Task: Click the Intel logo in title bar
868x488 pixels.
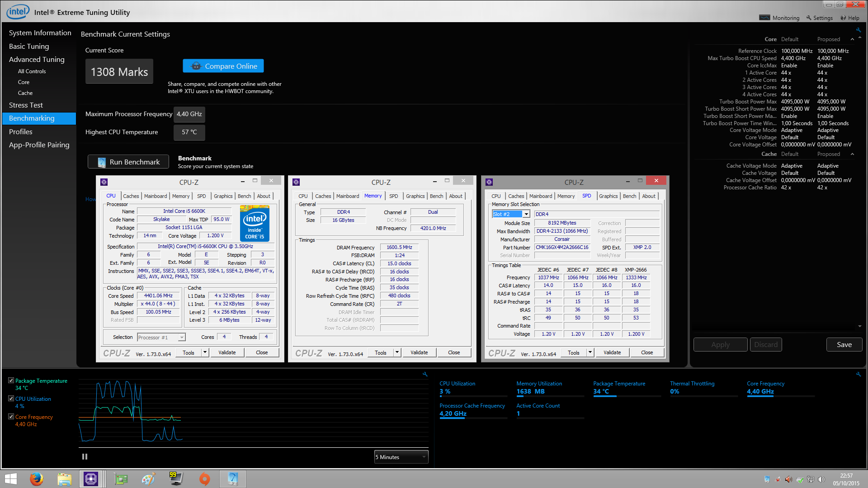Action: (x=18, y=12)
